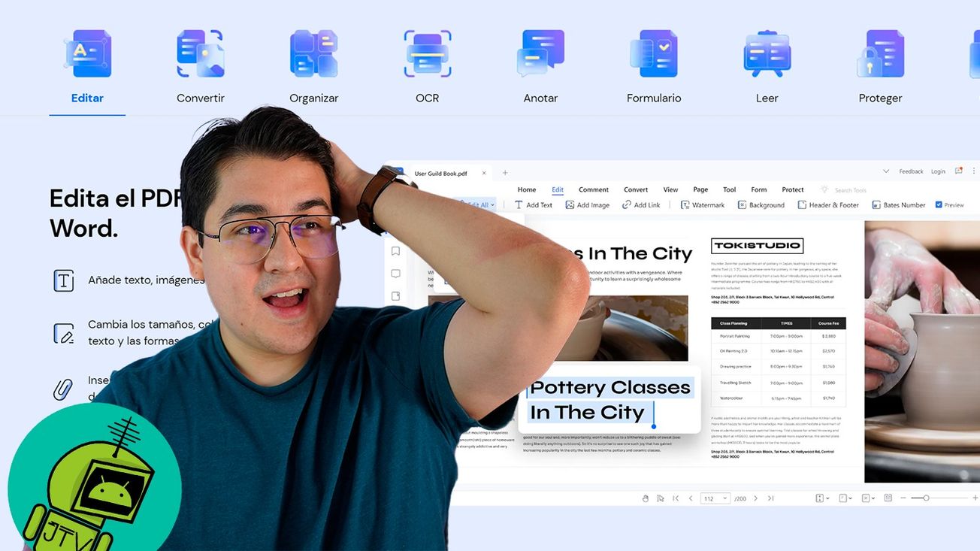Adjust the zoom slider handle

click(x=926, y=498)
